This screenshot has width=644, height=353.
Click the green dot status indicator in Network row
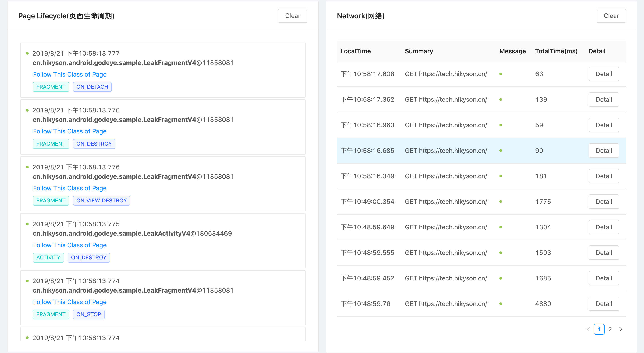pyautogui.click(x=501, y=150)
